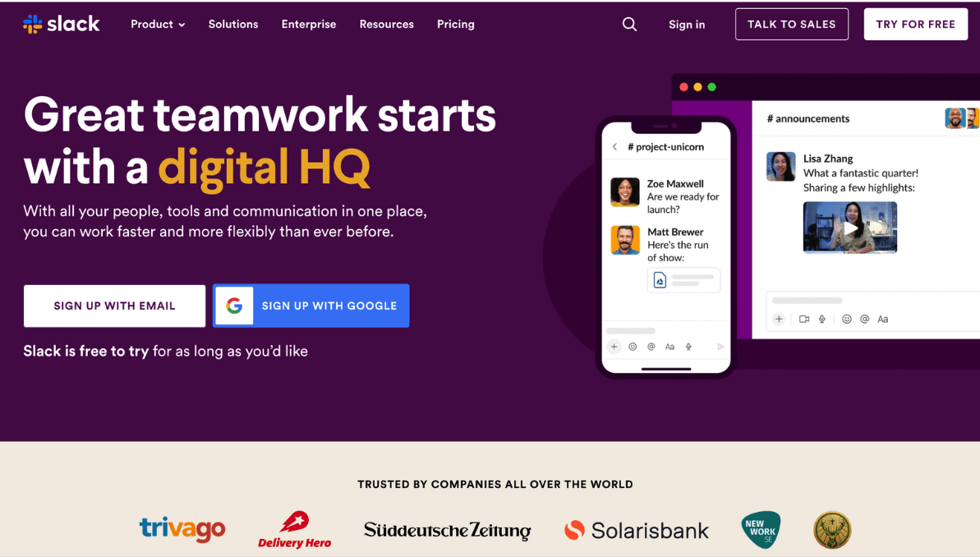Viewport: 980px width, 557px height.
Task: Click the video camera icon in composer
Action: [804, 319]
